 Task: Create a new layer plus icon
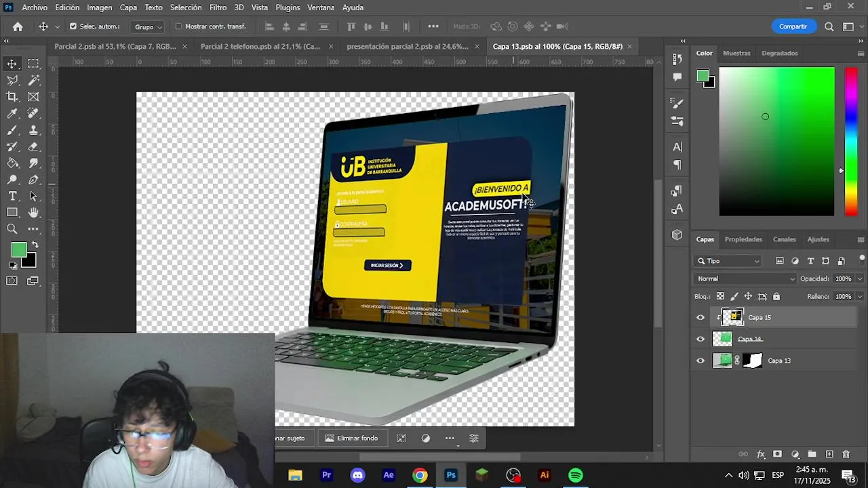[829, 454]
